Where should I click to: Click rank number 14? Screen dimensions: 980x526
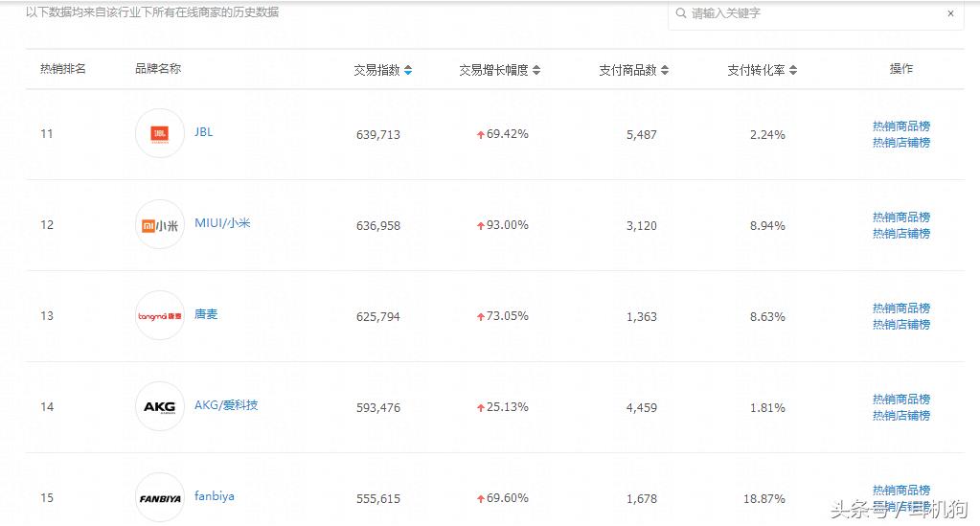point(47,407)
